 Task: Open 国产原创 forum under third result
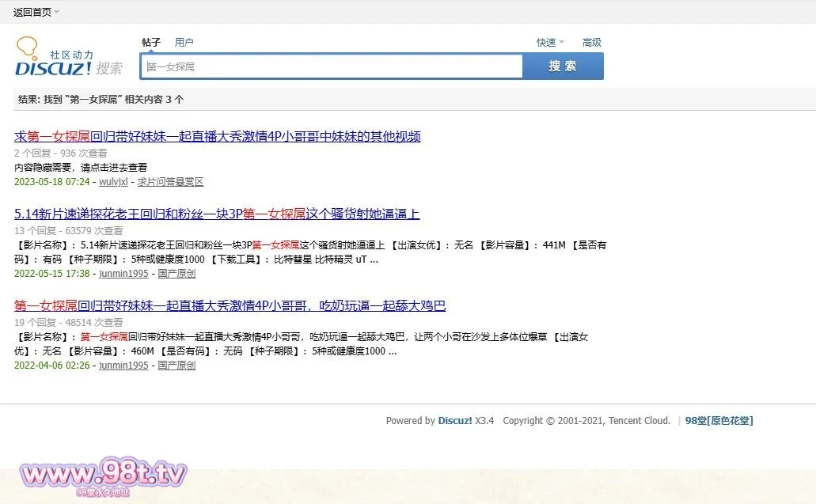tap(176, 366)
